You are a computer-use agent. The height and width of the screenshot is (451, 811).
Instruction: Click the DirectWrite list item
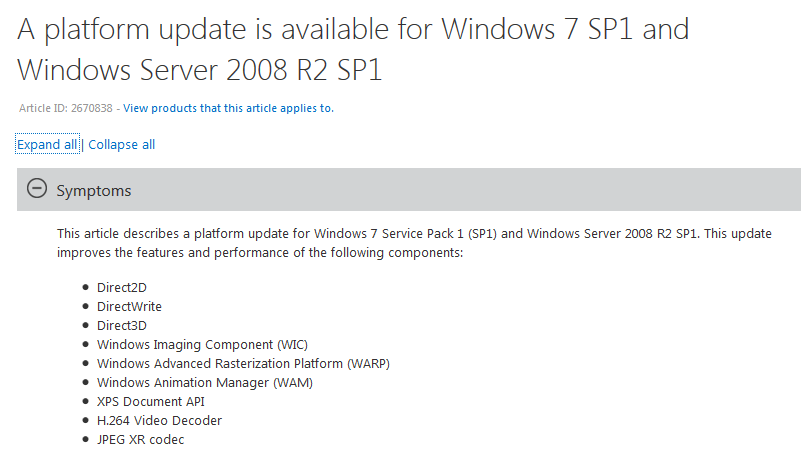pos(129,307)
